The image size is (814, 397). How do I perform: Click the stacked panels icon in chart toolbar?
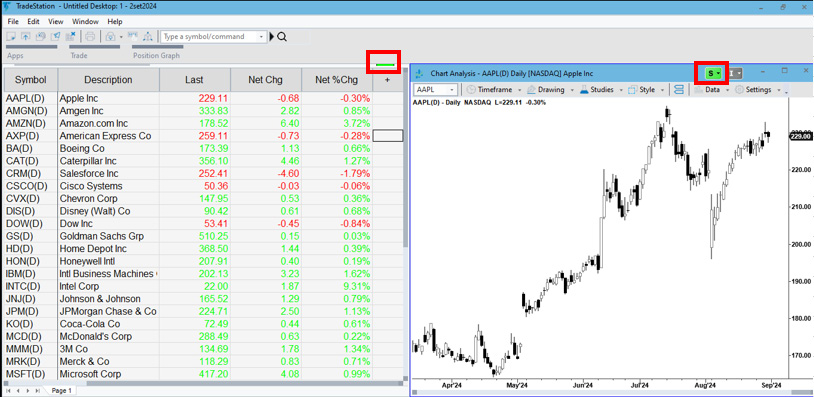(x=679, y=90)
